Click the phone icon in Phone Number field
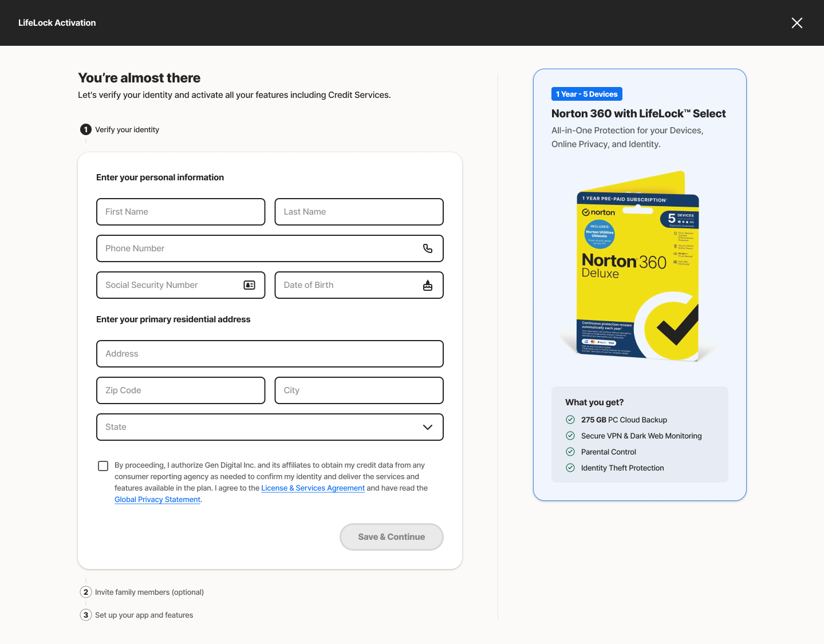The height and width of the screenshot is (644, 824). [428, 248]
